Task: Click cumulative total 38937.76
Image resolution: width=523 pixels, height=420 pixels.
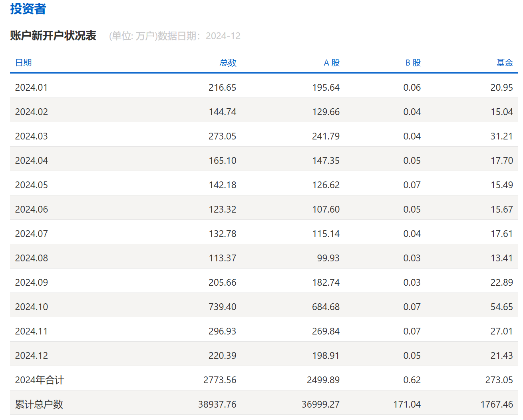Action: (x=217, y=404)
